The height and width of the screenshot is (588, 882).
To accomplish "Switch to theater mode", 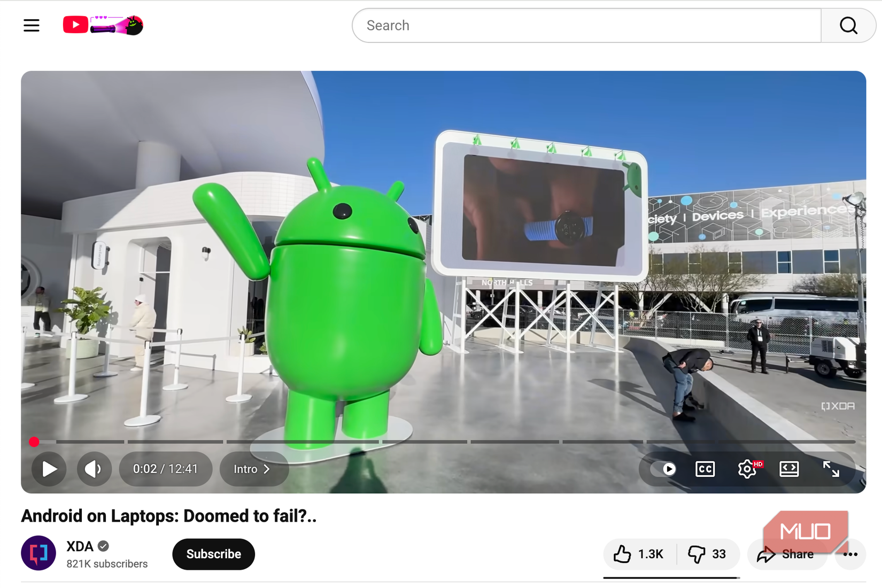I will 789,469.
